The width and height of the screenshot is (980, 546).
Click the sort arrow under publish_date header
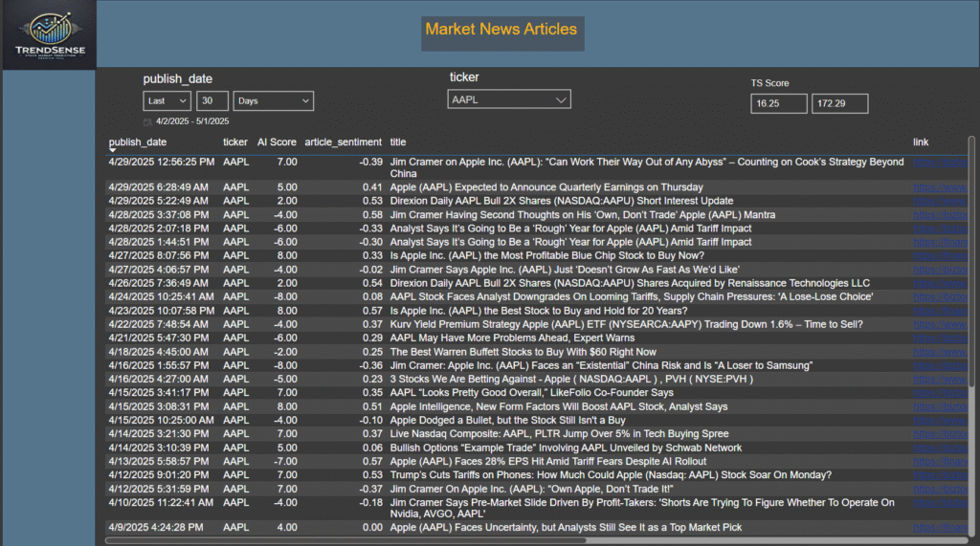click(113, 151)
